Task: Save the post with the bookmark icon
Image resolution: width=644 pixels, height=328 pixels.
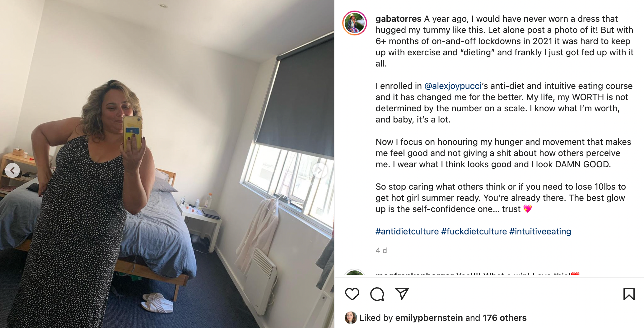Action: click(x=629, y=294)
